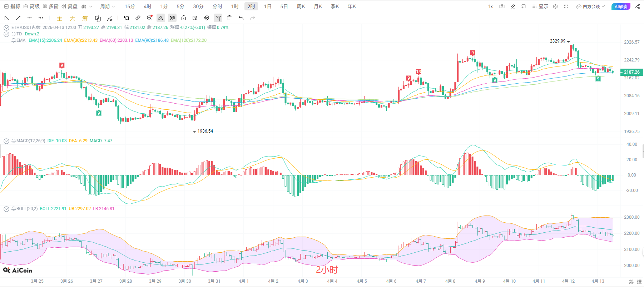Select the trend line drawing tool
Image resolution: width=644 pixels, height=287 pixels.
pyautogui.click(x=18, y=18)
